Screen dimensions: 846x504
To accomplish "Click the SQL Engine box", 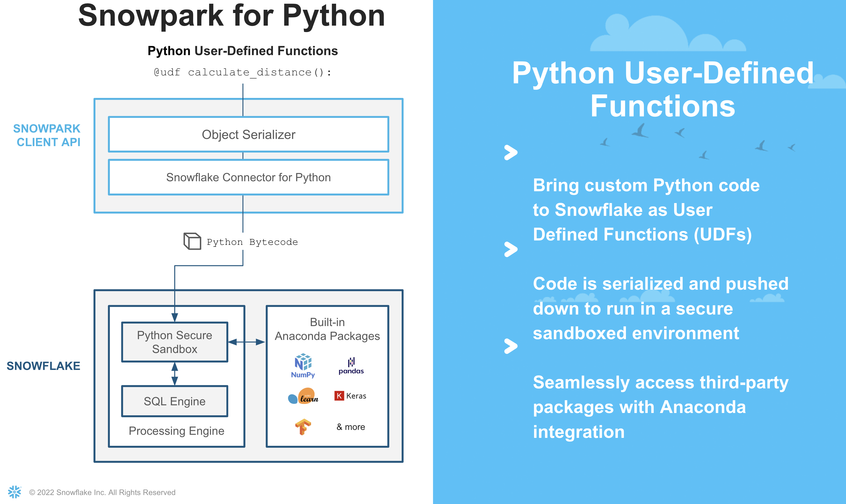I will [175, 401].
